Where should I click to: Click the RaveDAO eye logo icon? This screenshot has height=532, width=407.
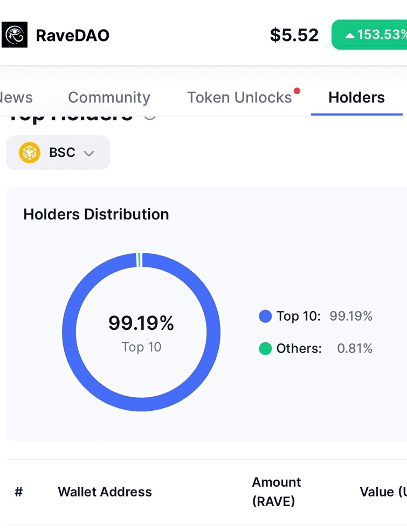point(14,35)
